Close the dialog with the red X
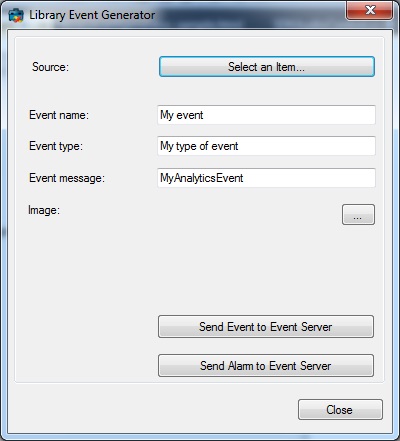This screenshot has width=400, height=441. [x=370, y=10]
